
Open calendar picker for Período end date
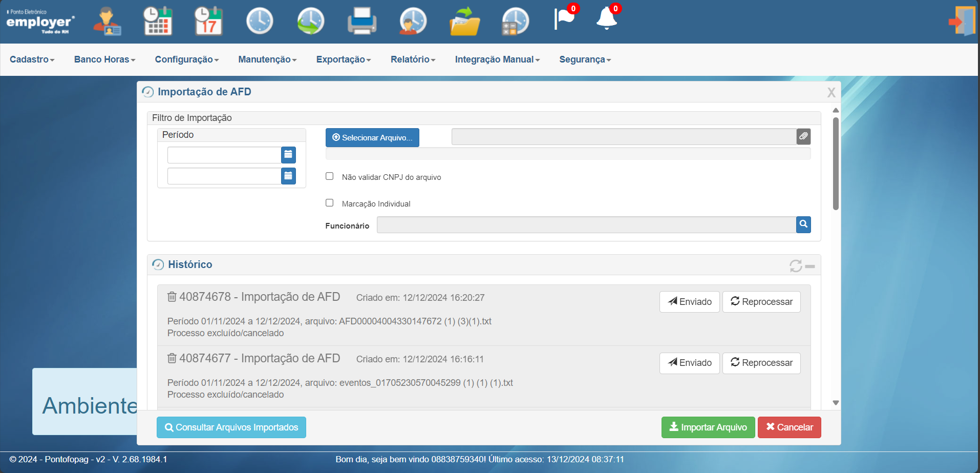coord(288,176)
